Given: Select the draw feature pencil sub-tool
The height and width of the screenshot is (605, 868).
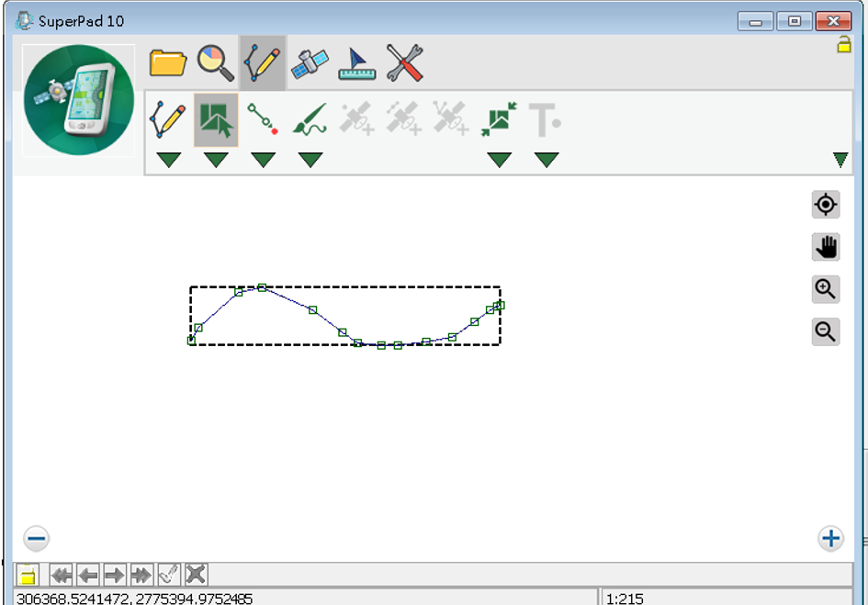Looking at the screenshot, I should pos(168,119).
